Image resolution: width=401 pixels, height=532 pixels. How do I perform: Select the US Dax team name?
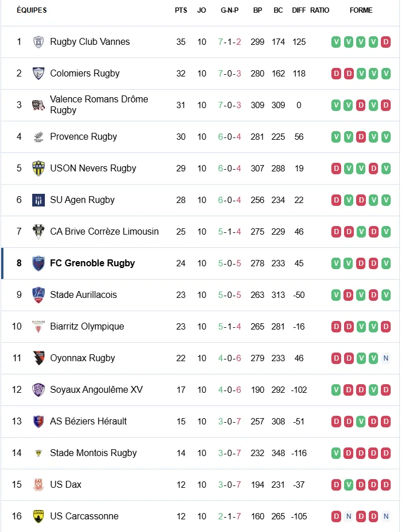pyautogui.click(x=66, y=485)
